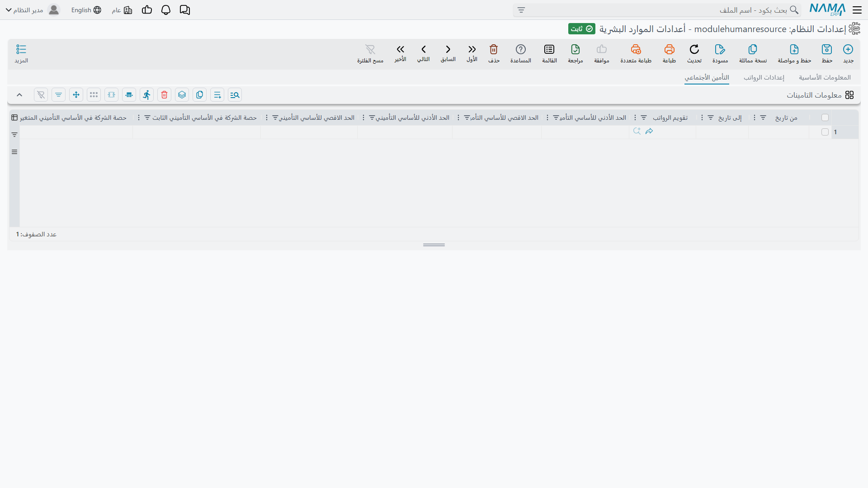Select التأمين الأجتماعي tab
868x488 pixels.
(707, 77)
